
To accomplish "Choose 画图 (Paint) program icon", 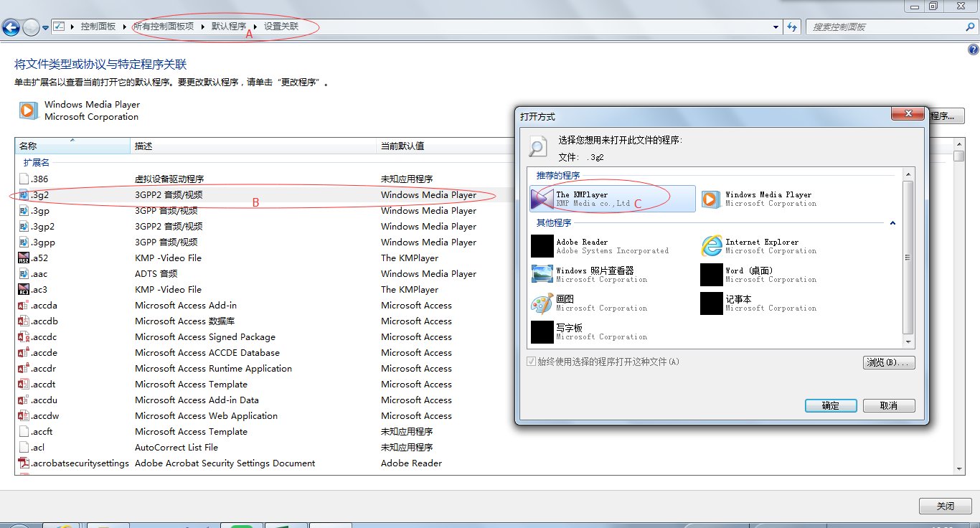I will point(542,303).
